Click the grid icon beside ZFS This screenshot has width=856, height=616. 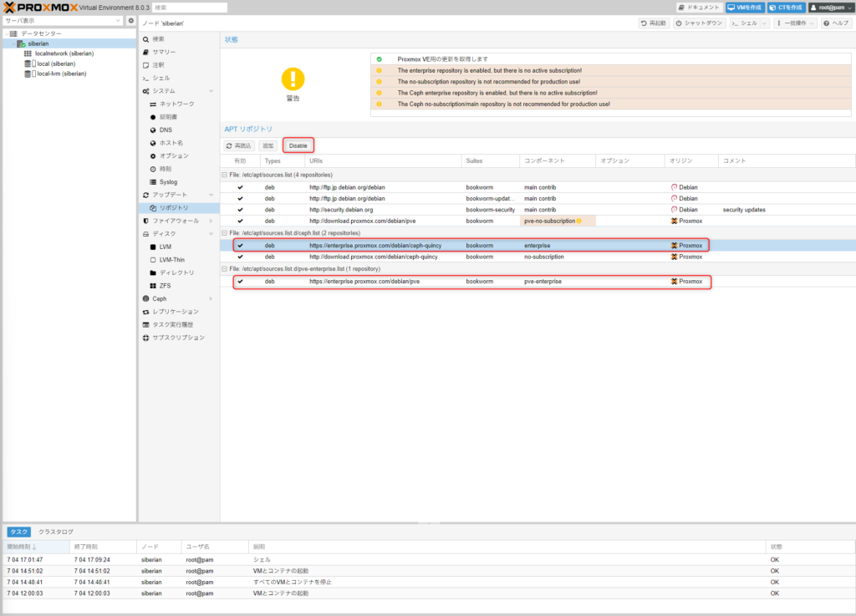click(x=153, y=286)
